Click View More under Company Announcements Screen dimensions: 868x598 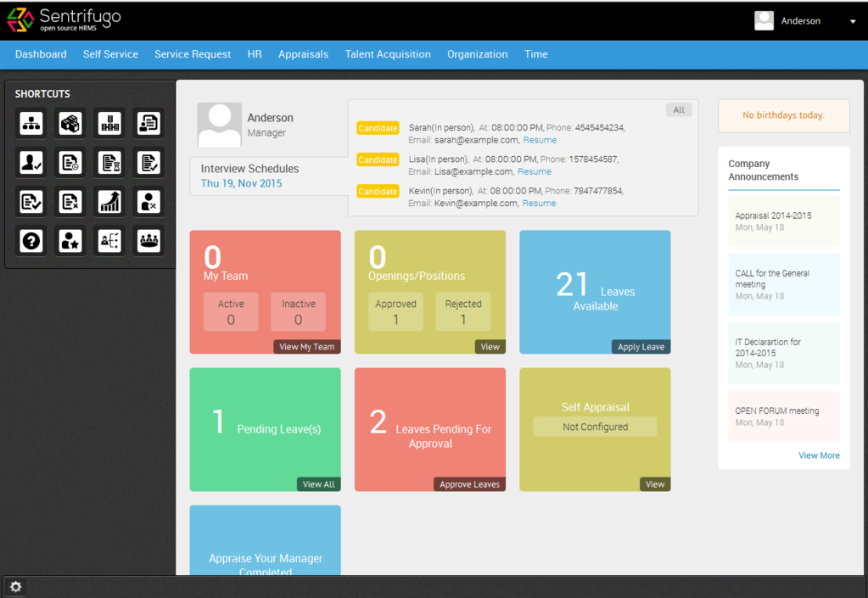[819, 455]
